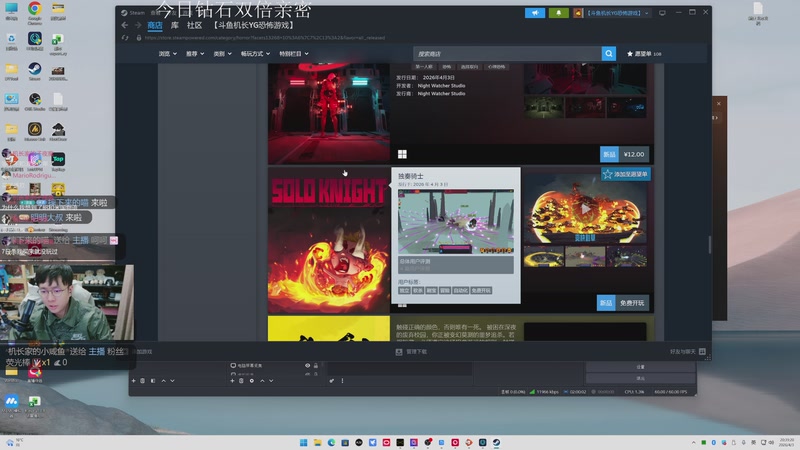The width and height of the screenshot is (800, 450).
Task: Expand the 浏览 dropdown in the store navigation
Action: click(167, 54)
